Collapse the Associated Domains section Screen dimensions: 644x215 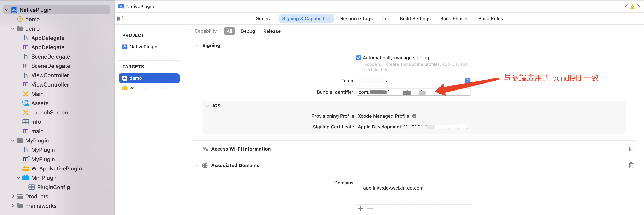(x=196, y=165)
